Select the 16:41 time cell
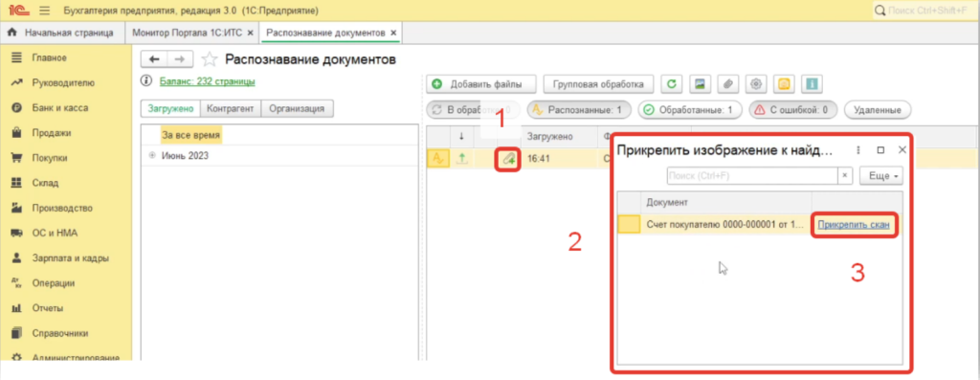The width and height of the screenshot is (980, 380). coord(538,160)
